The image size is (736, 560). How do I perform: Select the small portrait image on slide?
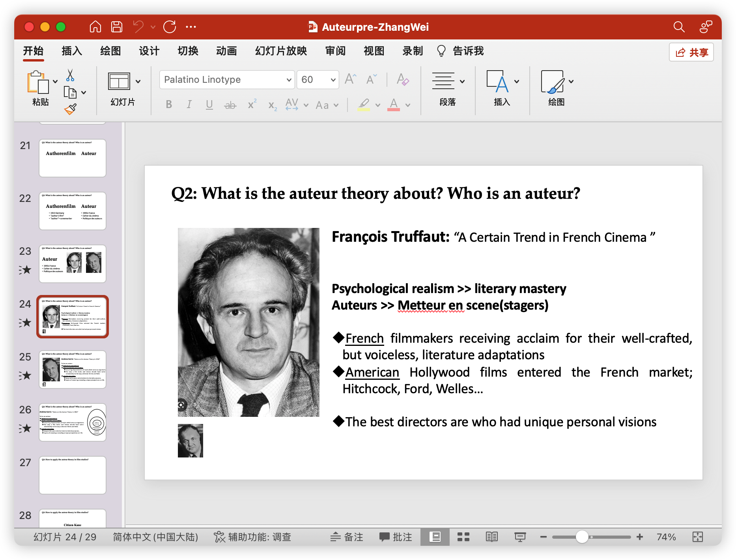pos(191,441)
